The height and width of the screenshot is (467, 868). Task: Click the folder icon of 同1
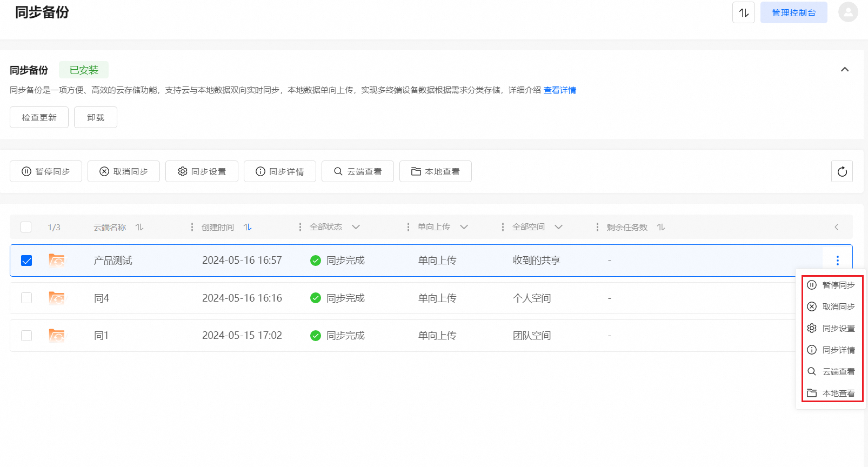(57, 336)
